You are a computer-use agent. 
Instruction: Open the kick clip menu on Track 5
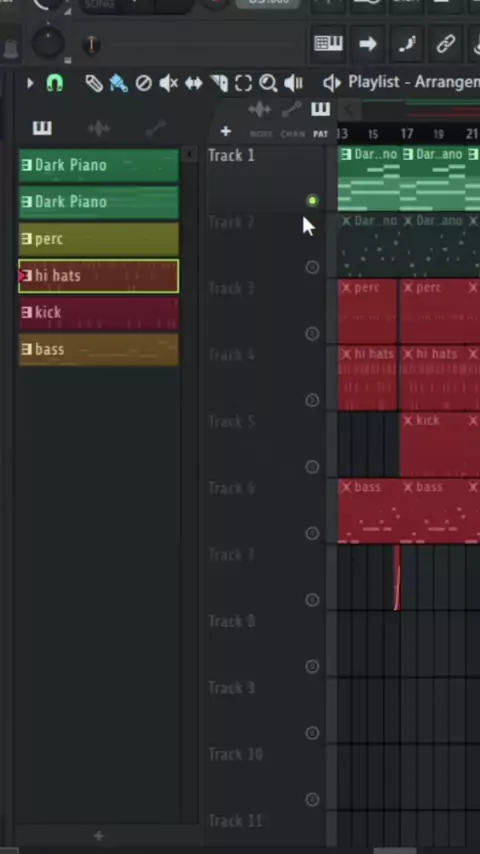408,420
